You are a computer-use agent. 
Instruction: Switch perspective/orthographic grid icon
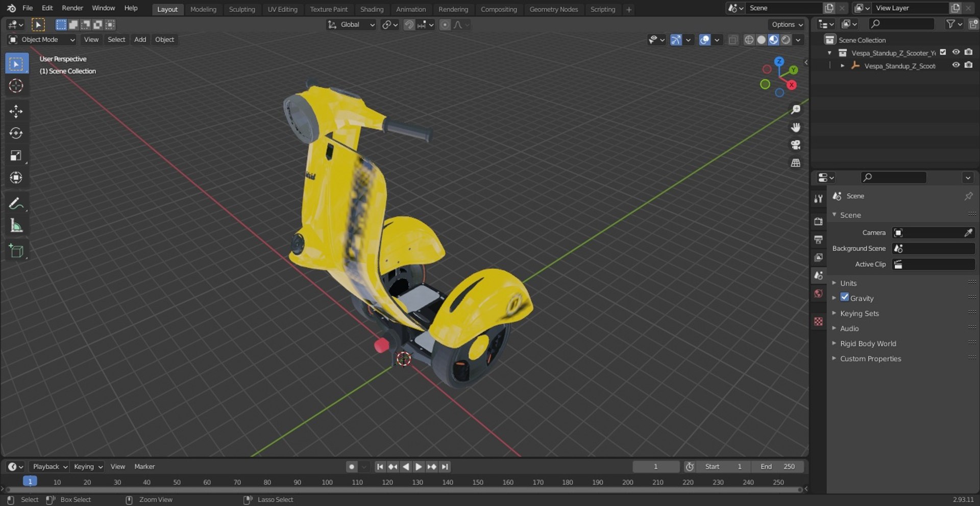coord(796,163)
